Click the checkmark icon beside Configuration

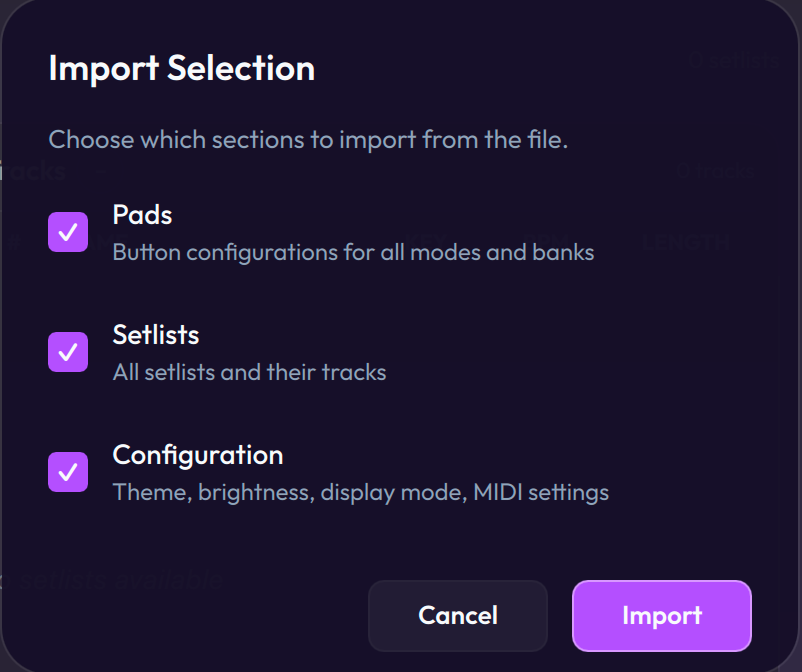tap(68, 472)
